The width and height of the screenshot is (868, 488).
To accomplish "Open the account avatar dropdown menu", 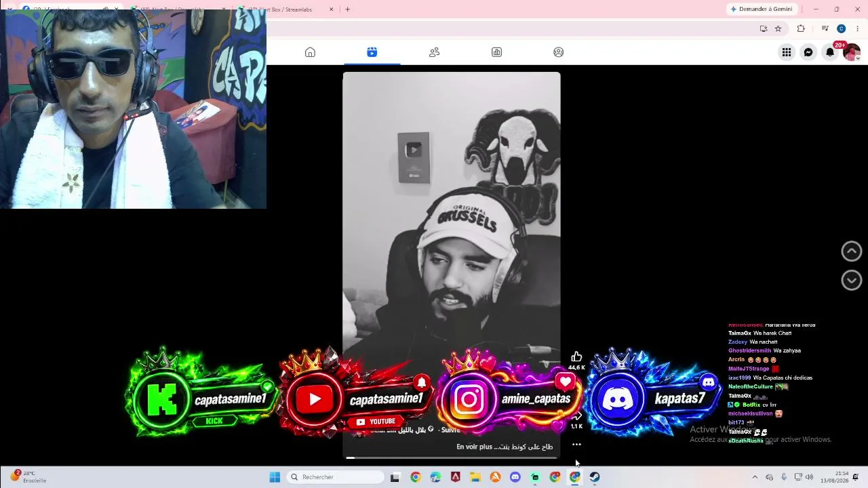I will (851, 52).
